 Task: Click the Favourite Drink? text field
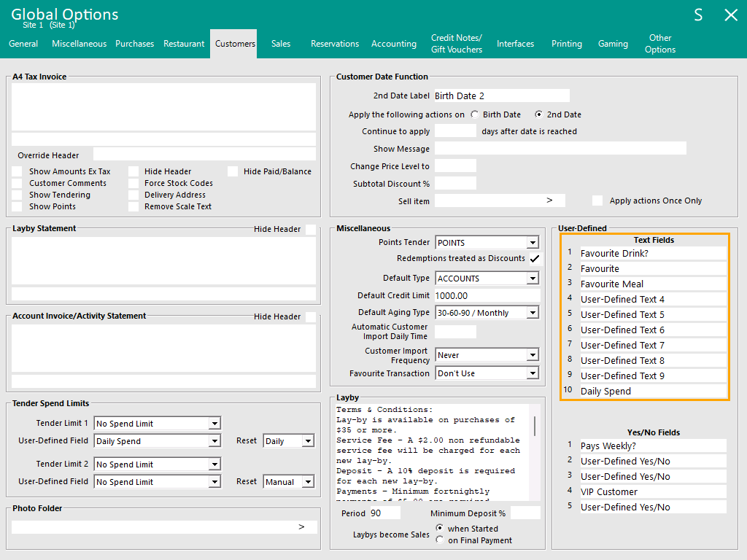coord(652,254)
